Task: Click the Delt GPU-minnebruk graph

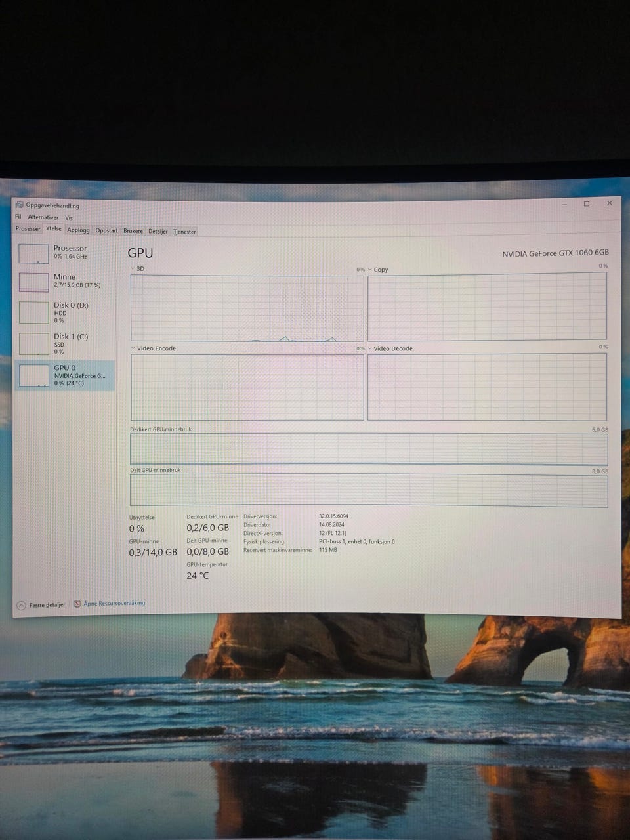Action: point(369,491)
